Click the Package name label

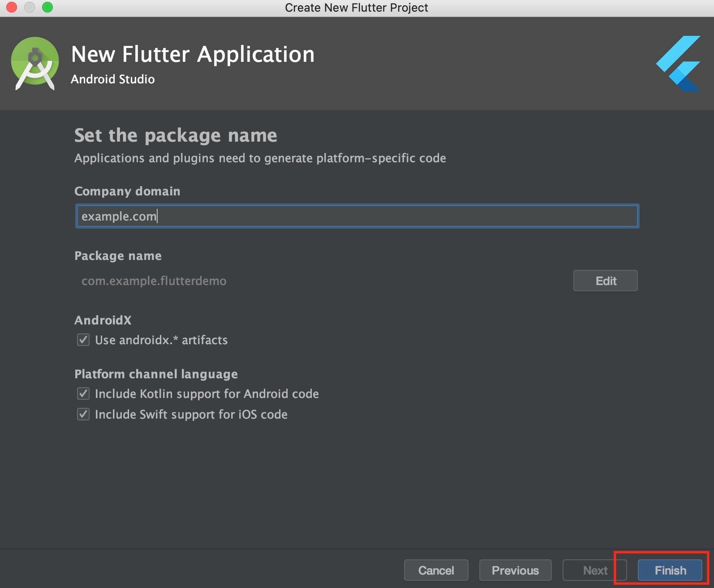[x=118, y=256]
